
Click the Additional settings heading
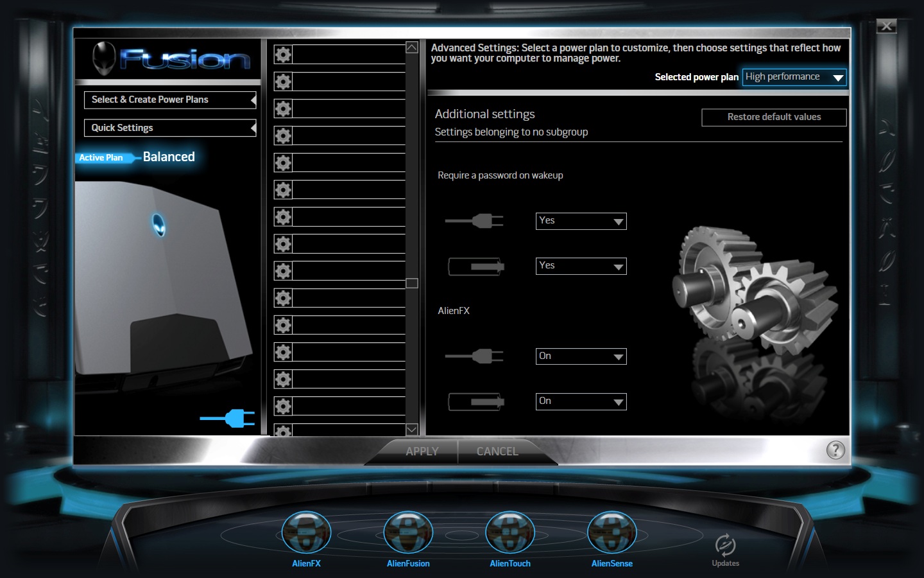(484, 114)
